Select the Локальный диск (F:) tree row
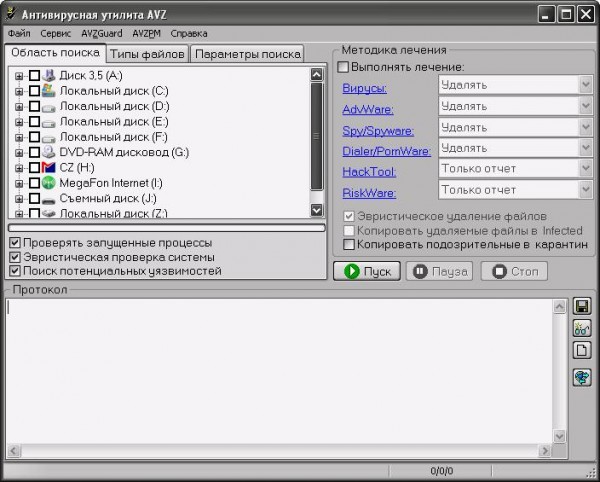The image size is (600, 482). click(113, 137)
